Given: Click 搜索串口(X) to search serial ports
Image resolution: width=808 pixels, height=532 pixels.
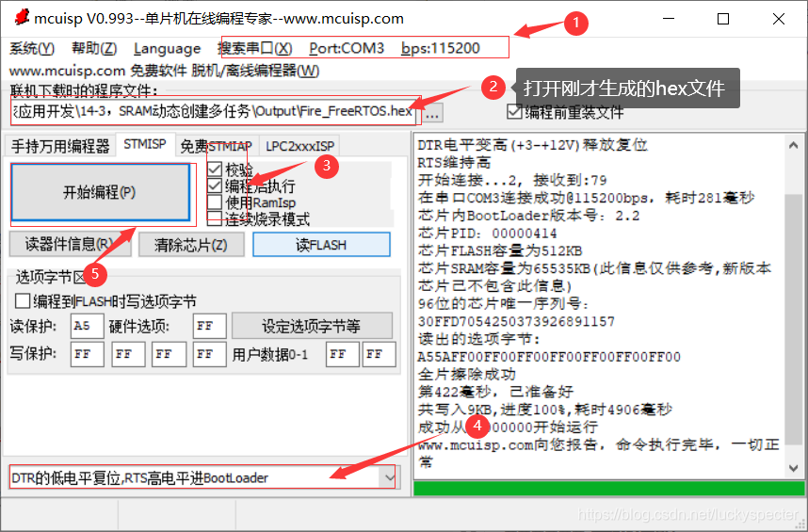Looking at the screenshot, I should tap(254, 48).
